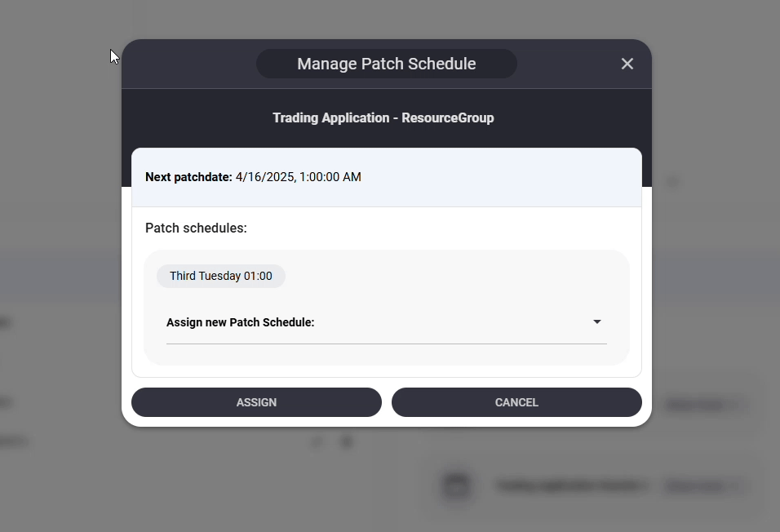Click the close X icon top-right of modal
The width and height of the screenshot is (780, 532).
click(627, 63)
